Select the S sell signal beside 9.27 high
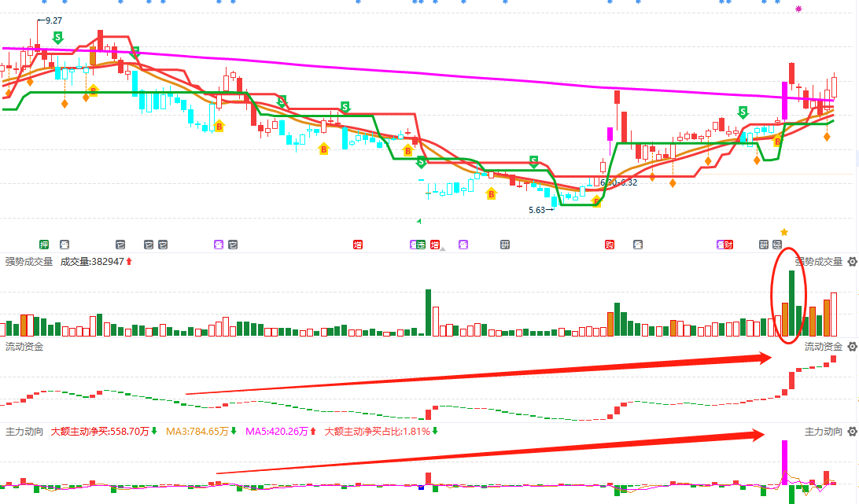Screen dimensions: 859x504 [57, 37]
